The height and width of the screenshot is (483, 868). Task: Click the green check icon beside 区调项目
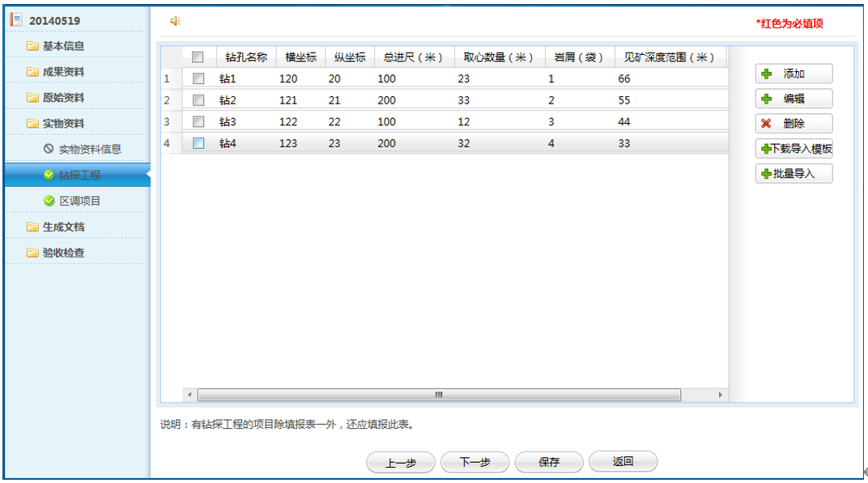coord(49,201)
